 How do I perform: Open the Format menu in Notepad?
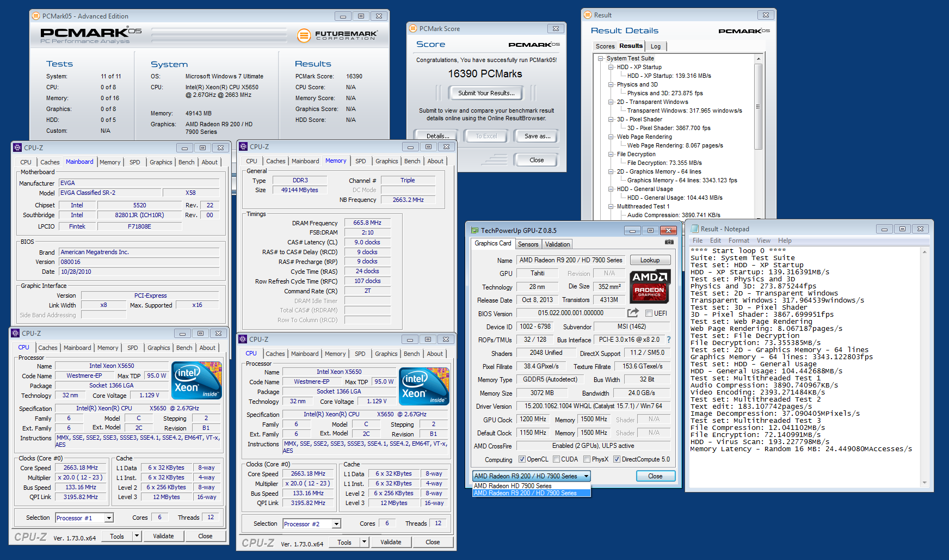click(738, 241)
